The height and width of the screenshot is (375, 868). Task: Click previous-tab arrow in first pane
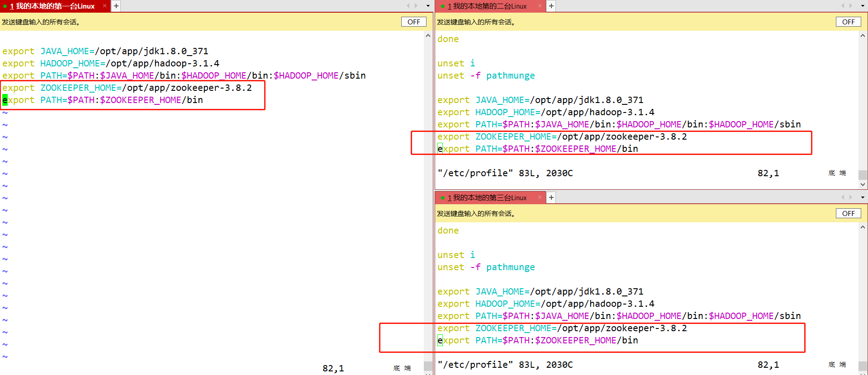coord(408,6)
